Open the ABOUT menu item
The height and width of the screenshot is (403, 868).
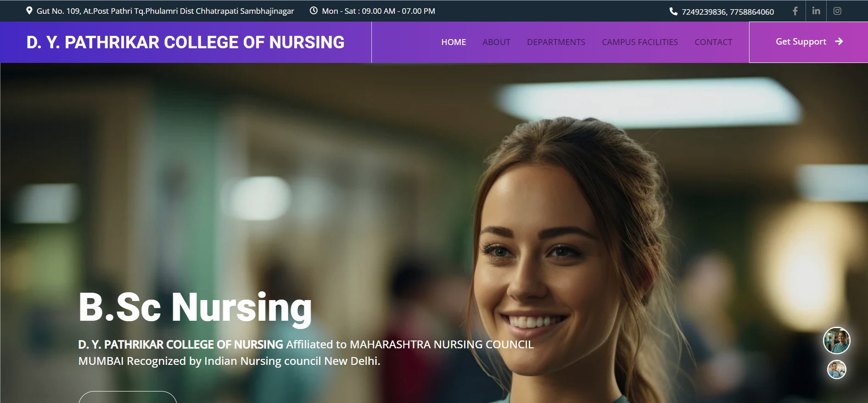pyautogui.click(x=496, y=42)
